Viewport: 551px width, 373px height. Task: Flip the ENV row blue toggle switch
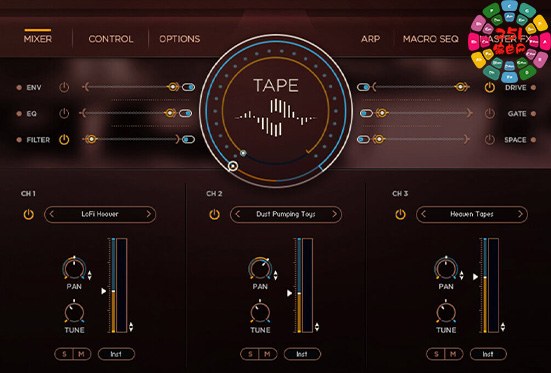[188, 87]
